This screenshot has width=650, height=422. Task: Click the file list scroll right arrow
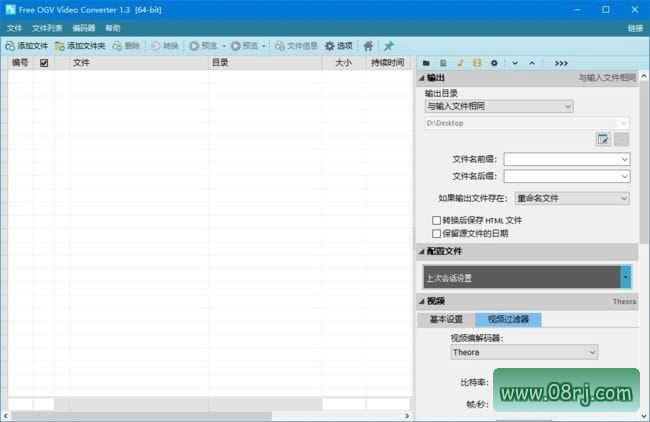click(x=407, y=416)
